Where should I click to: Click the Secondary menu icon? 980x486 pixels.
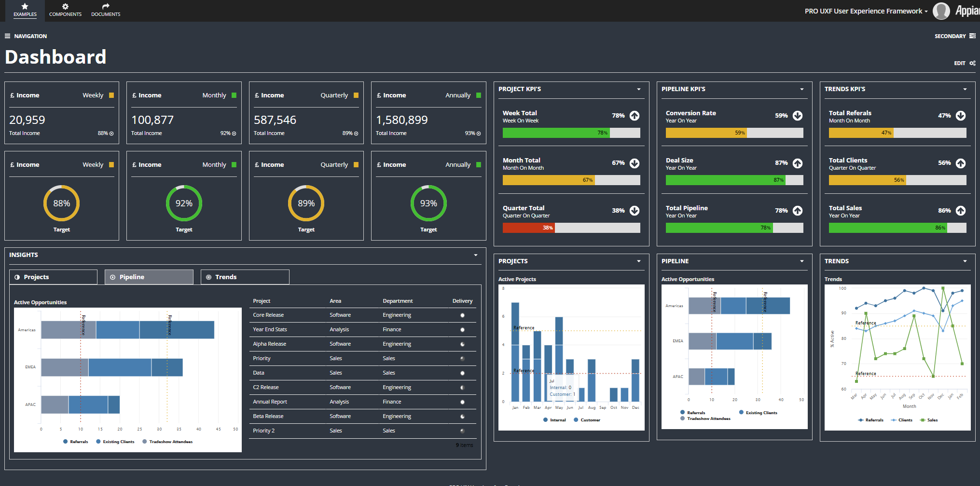973,36
